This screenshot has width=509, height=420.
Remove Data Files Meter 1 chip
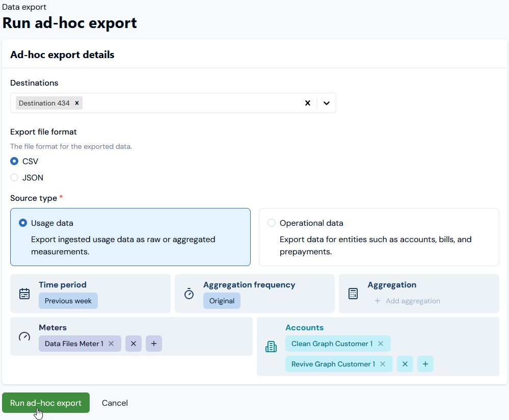pos(111,344)
